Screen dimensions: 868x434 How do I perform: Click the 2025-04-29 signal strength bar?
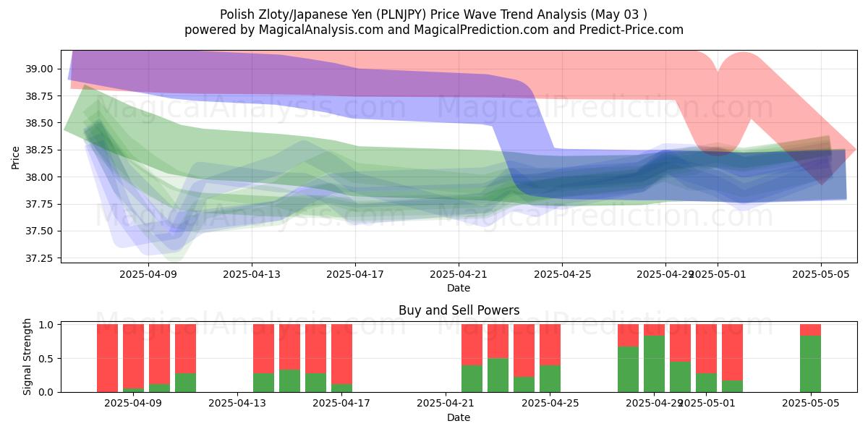(654, 358)
